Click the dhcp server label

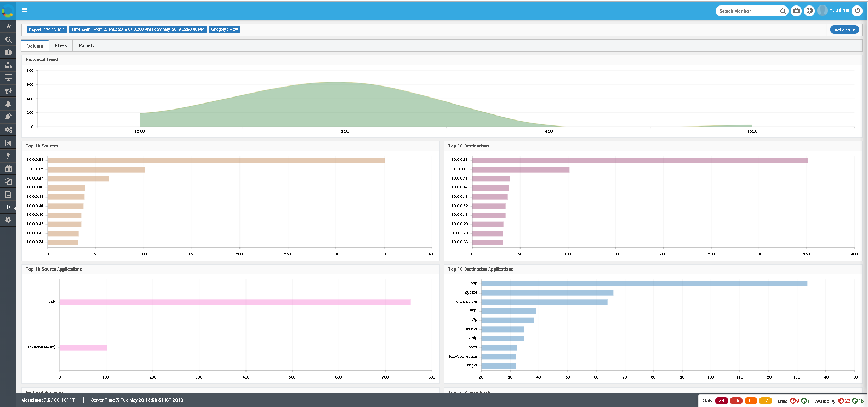tap(467, 302)
